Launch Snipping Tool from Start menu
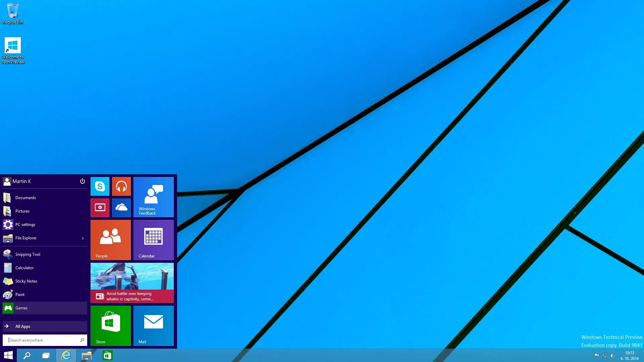 pyautogui.click(x=28, y=254)
